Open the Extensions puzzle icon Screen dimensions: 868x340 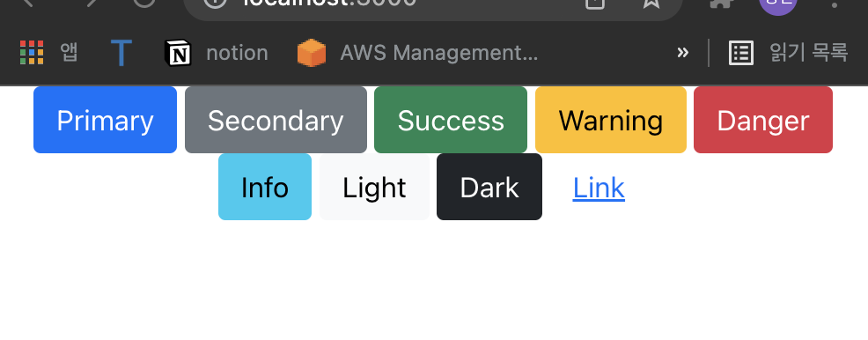[x=722, y=3]
